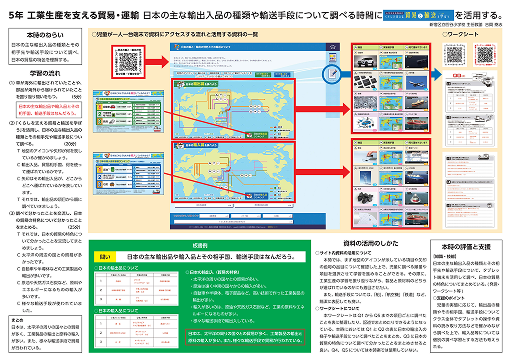
Task: Expand the right dropdown below the import map
Action: tap(264, 205)
